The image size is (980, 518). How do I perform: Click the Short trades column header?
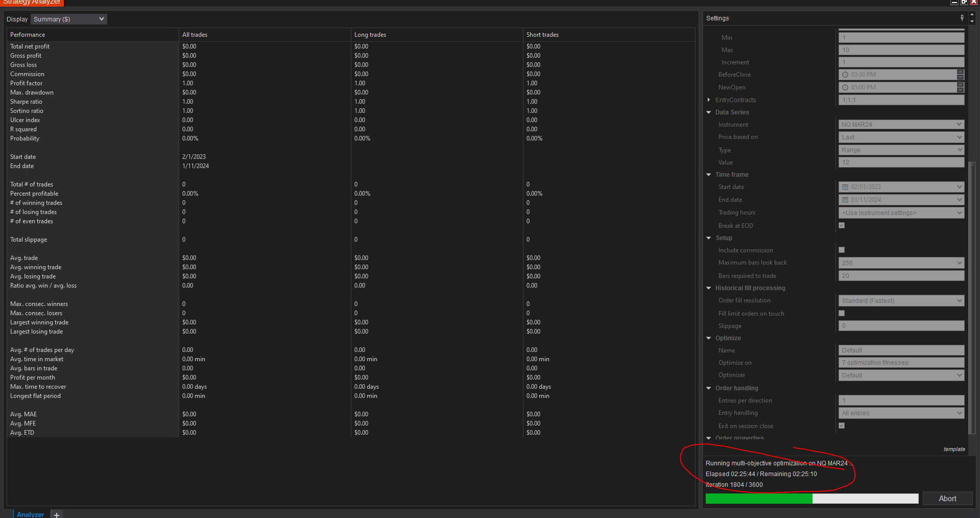pos(609,35)
